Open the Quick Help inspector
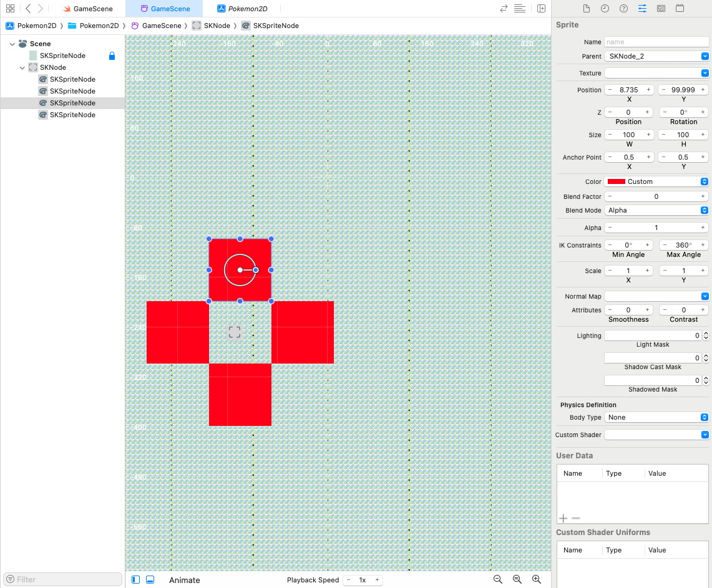This screenshot has width=712, height=588. coord(623,9)
